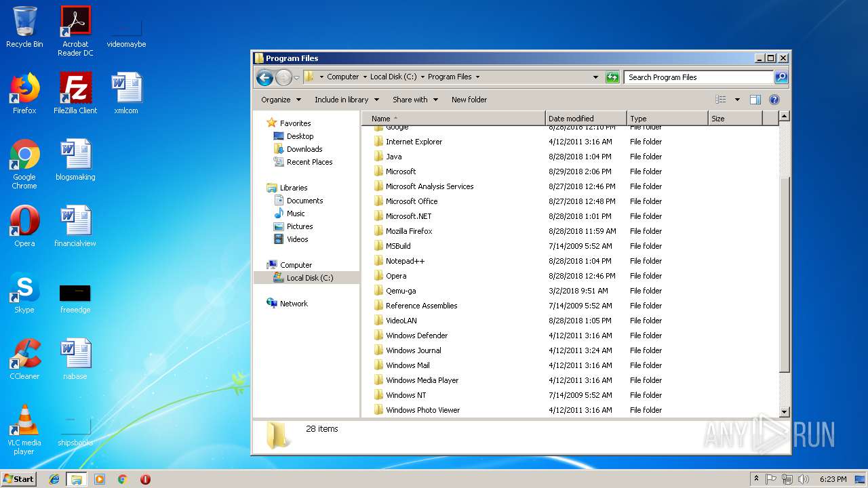Sort by the Name column header

pyautogui.click(x=454, y=119)
